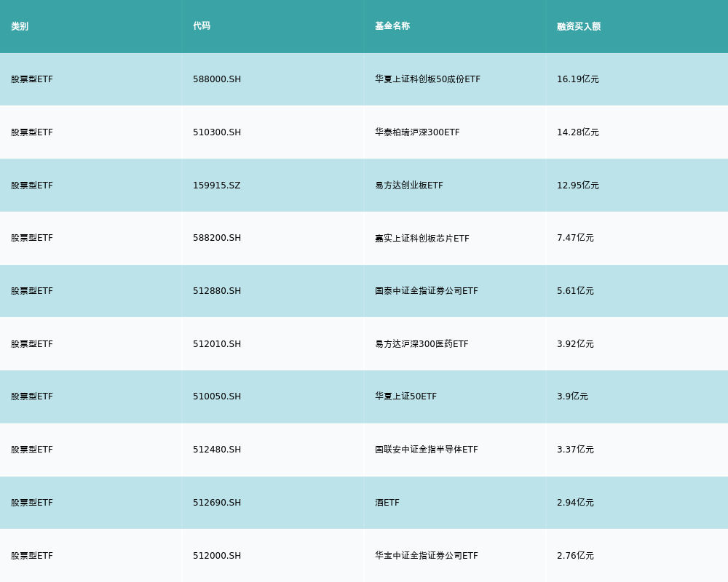The image size is (728, 582).
Task: Select fund name 嘉实上证科创板芯片ETF
Action: (x=422, y=238)
